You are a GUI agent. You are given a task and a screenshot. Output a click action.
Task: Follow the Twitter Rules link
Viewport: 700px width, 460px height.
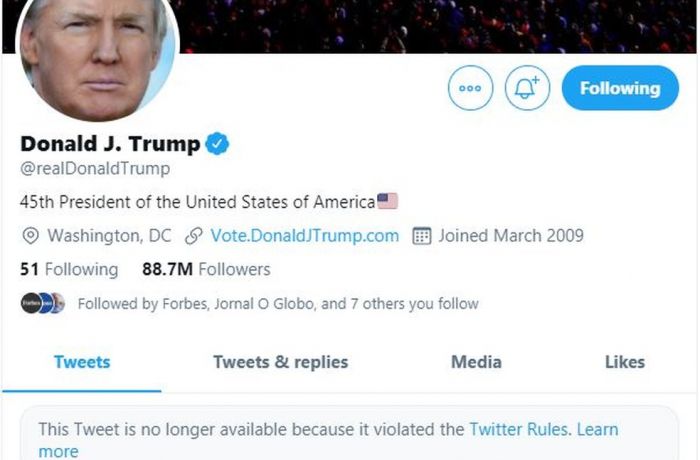point(519,429)
